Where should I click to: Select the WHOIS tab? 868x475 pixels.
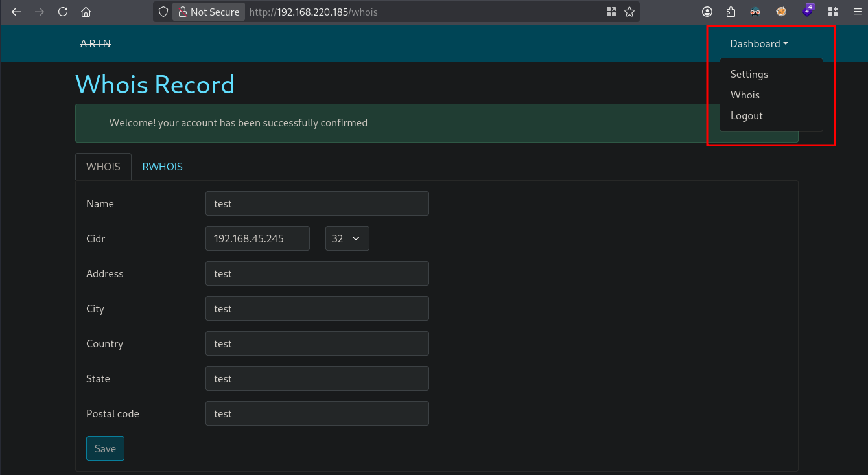pos(104,167)
